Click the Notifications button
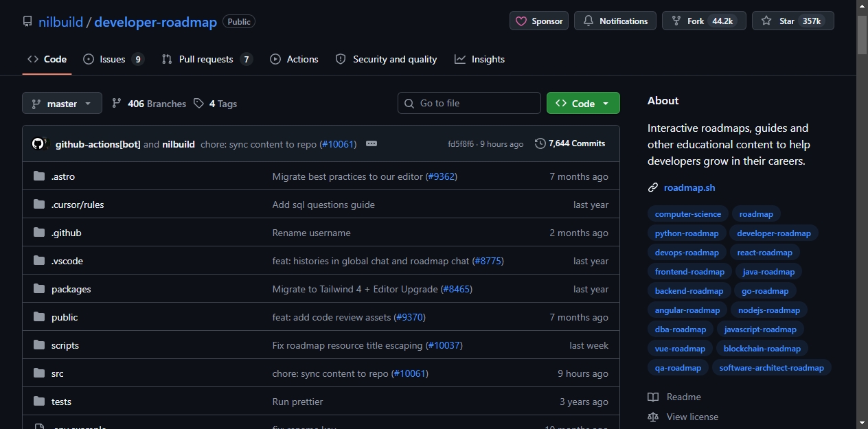This screenshot has width=868, height=429. (x=615, y=21)
